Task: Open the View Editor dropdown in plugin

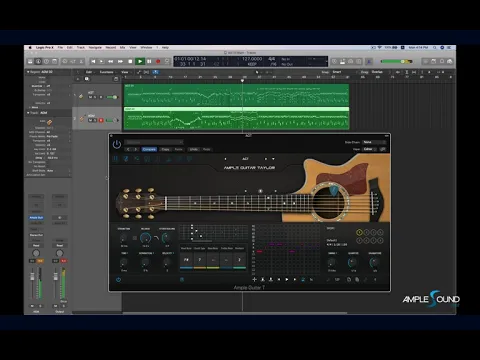Action: pos(370,149)
